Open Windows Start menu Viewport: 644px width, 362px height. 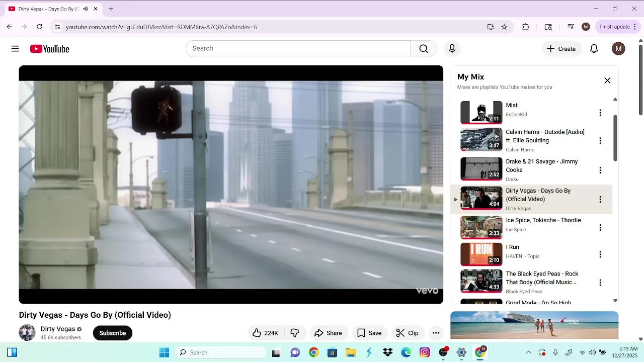click(x=164, y=352)
